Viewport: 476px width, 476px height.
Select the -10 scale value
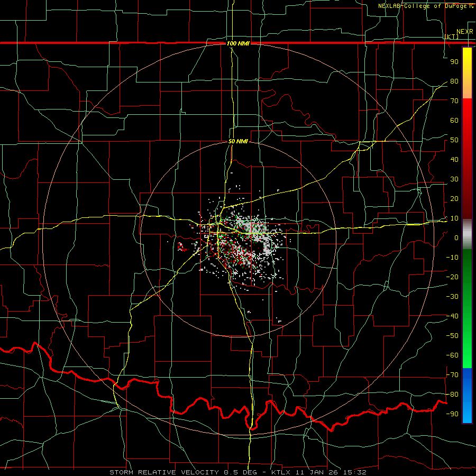click(452, 258)
